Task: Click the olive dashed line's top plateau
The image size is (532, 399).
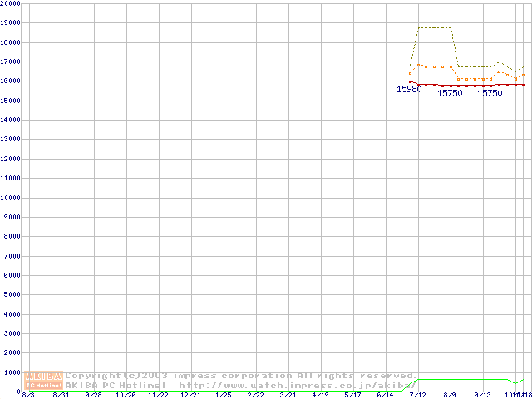Action: (x=434, y=27)
